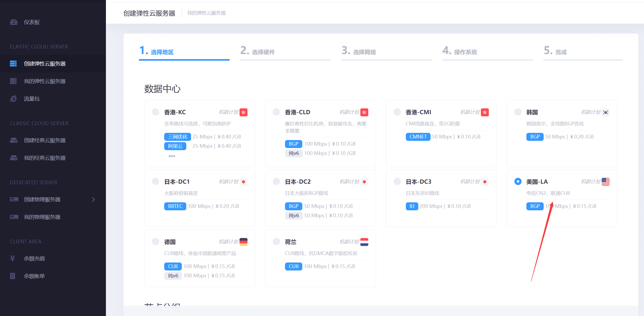
Task: Click the 创建经典云服务器 cloud icon
Action: tap(14, 140)
